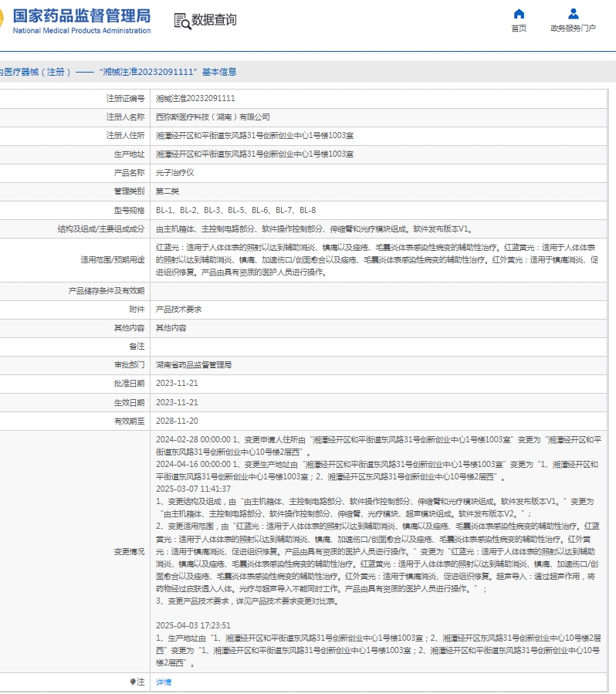
Task: Click the home house icon
Action: click(x=519, y=14)
